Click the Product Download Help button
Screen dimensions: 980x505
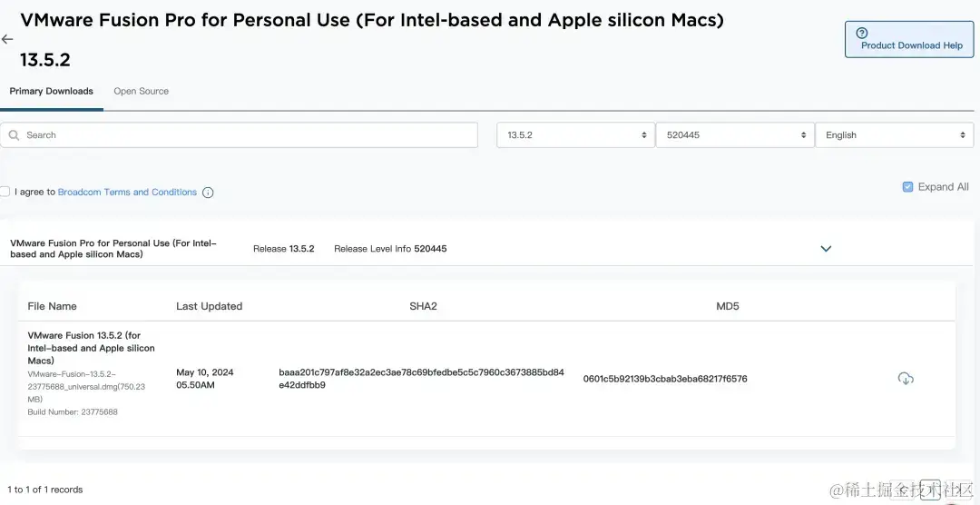[x=910, y=40]
